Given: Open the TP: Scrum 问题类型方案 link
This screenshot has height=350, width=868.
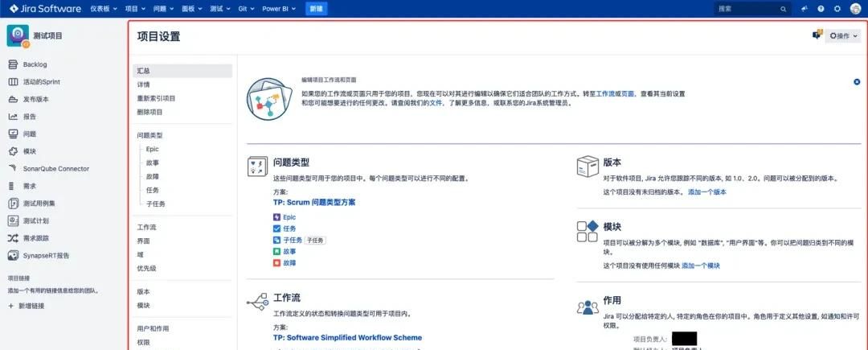Looking at the screenshot, I should 314,203.
